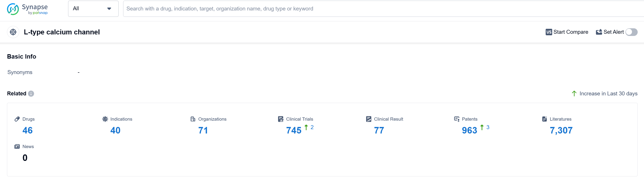Click the Patents certificate icon
This screenshot has width=644, height=184.
click(456, 119)
